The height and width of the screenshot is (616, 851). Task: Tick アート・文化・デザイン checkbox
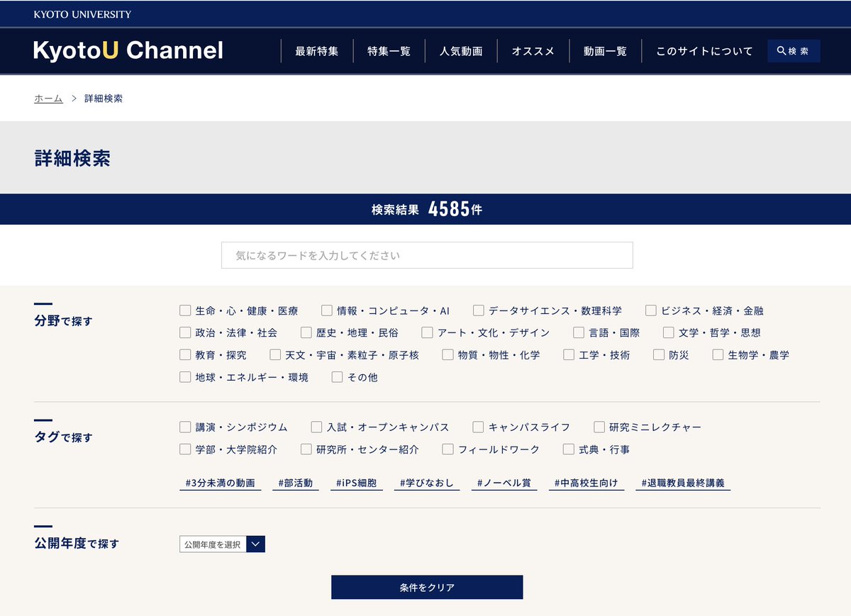pos(427,332)
